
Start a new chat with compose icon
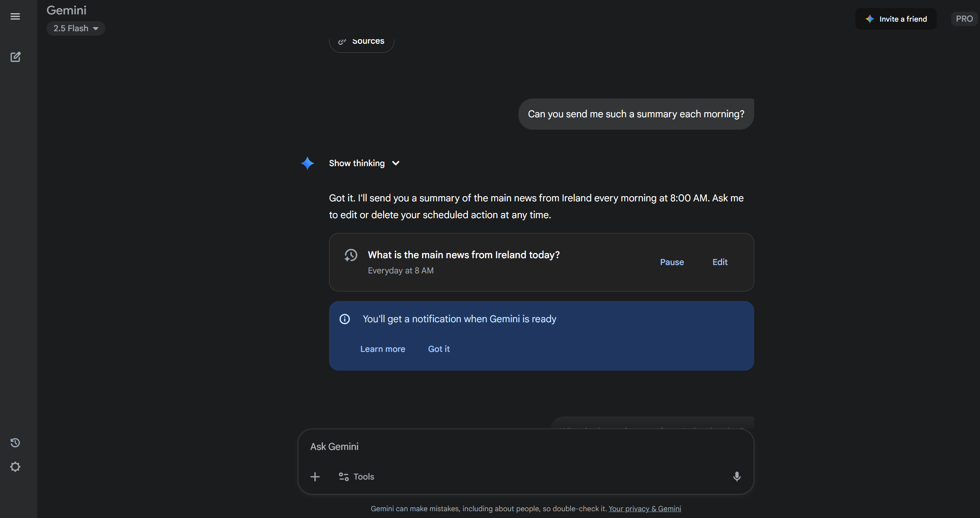15,57
